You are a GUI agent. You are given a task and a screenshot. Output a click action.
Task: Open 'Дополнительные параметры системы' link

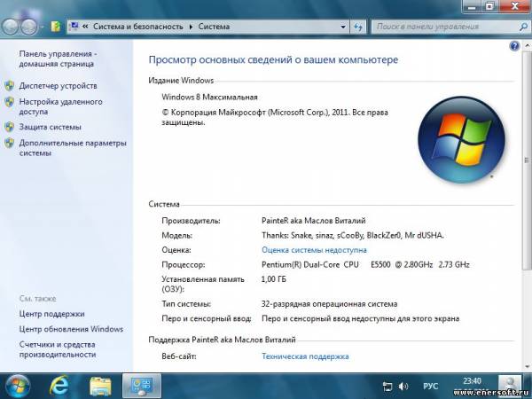[73, 148]
